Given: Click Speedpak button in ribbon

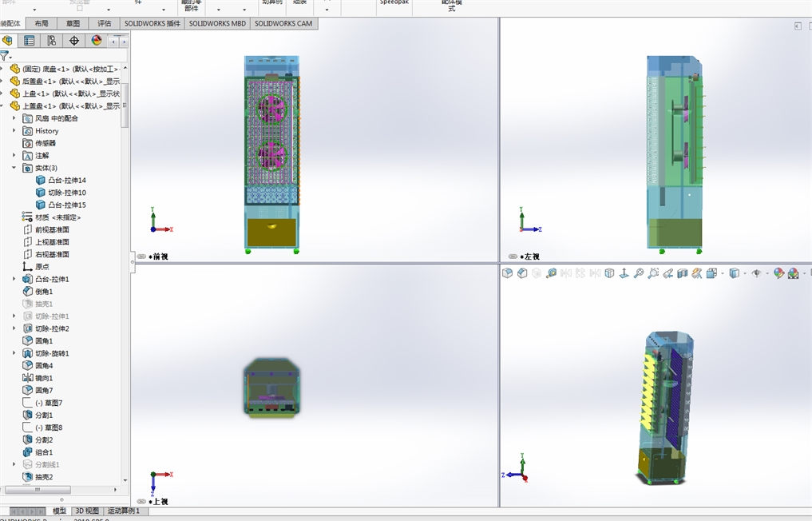Looking at the screenshot, I should (394, 4).
